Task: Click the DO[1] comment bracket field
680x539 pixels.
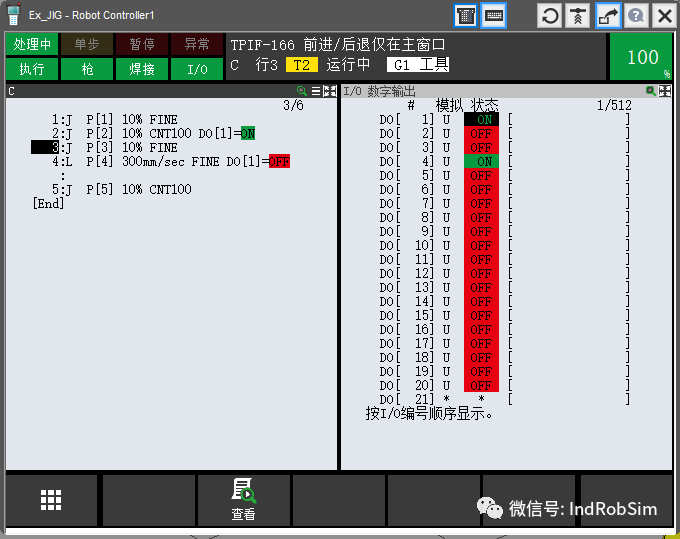Action: [x=569, y=119]
